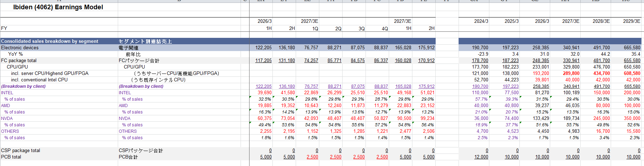Screen dimensions: 644x166
Task: Select the 'CSP package total' row label
Action: coord(20,151)
